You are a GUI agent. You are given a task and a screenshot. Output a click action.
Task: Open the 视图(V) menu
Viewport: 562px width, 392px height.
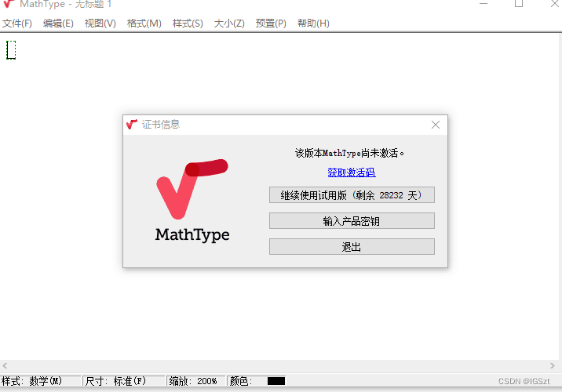(100, 24)
